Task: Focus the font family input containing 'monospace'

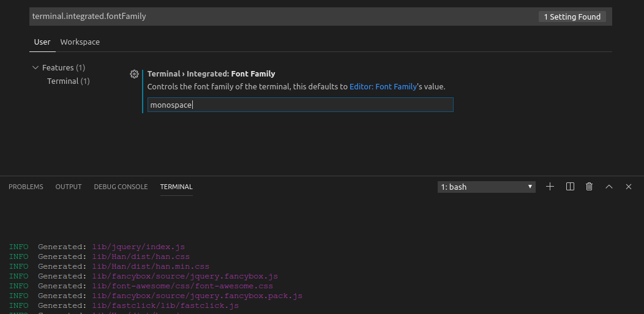Action: (x=300, y=105)
